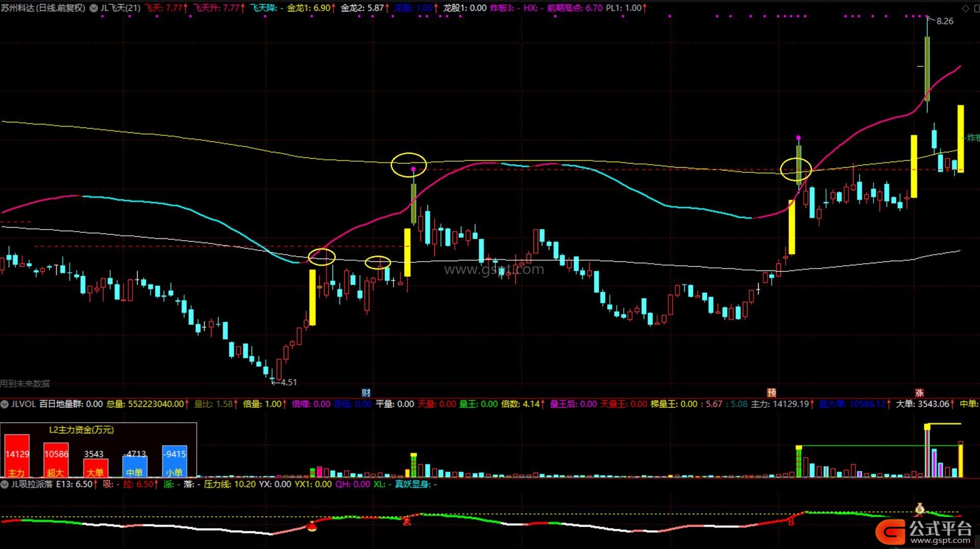
Task: Click the 涨 marker on timeline
Action: click(919, 392)
